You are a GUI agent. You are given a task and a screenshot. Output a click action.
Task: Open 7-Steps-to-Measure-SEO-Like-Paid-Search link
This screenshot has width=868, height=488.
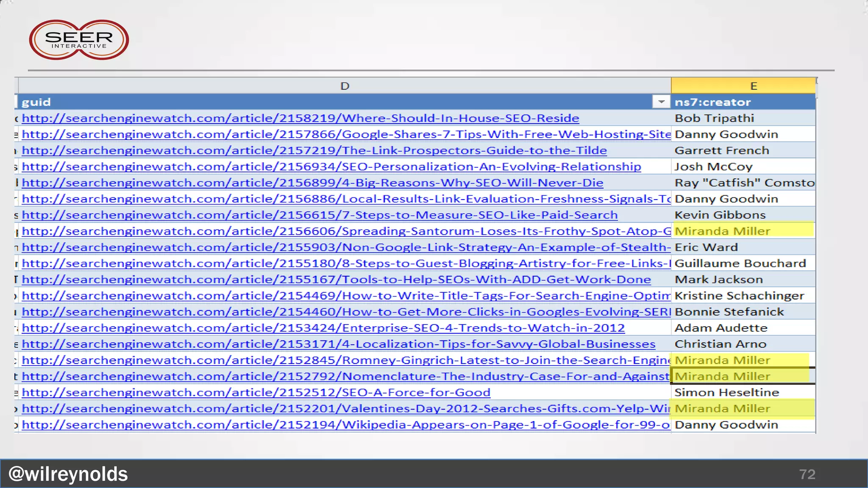point(320,215)
